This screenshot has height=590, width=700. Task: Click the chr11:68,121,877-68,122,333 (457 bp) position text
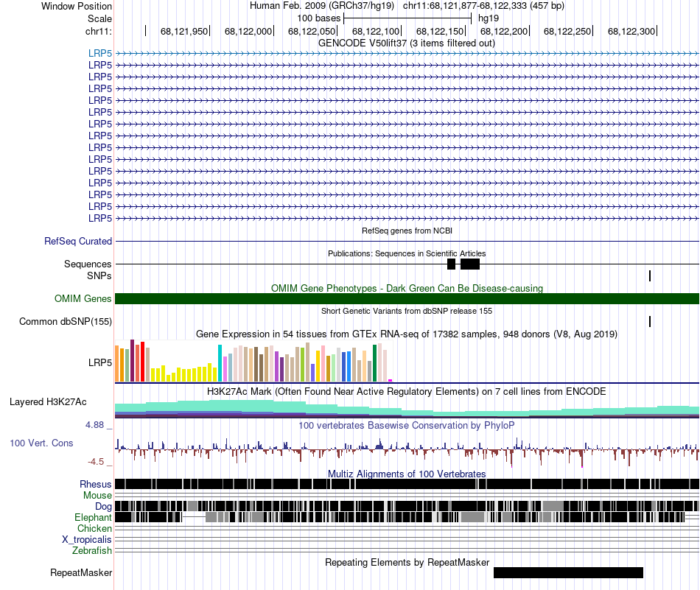(x=483, y=6)
